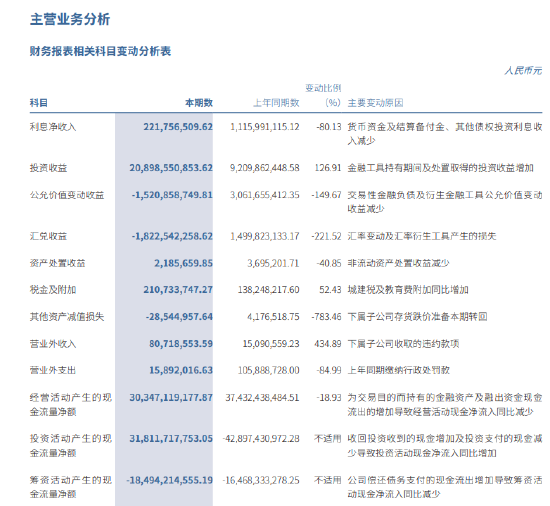Select the row label 投资收益
This screenshot has height=506, width=550.
(x=48, y=168)
